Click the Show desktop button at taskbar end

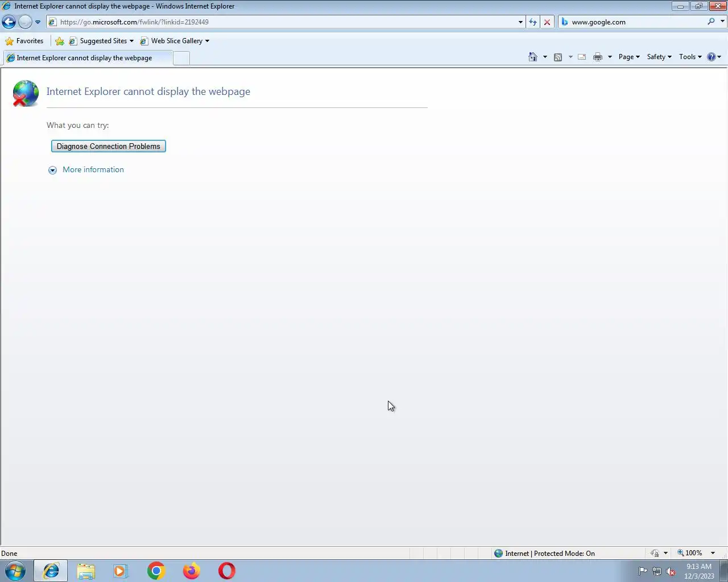point(724,571)
